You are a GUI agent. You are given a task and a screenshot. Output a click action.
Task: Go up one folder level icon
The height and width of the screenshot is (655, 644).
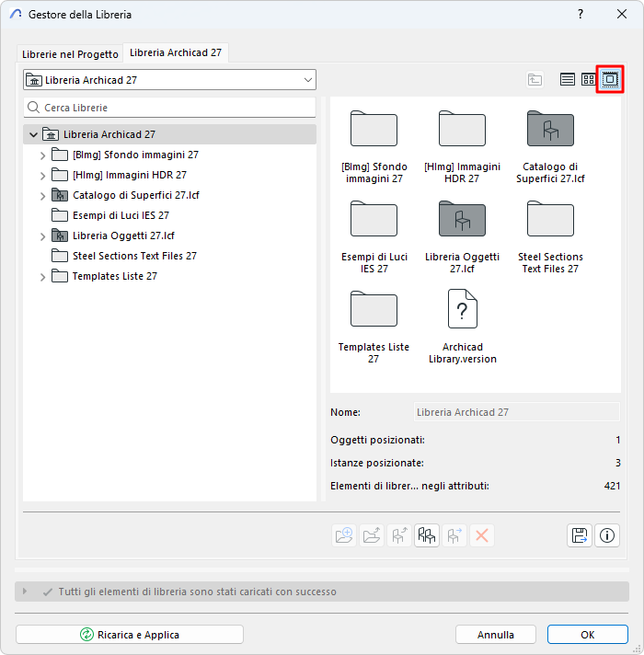coord(535,79)
